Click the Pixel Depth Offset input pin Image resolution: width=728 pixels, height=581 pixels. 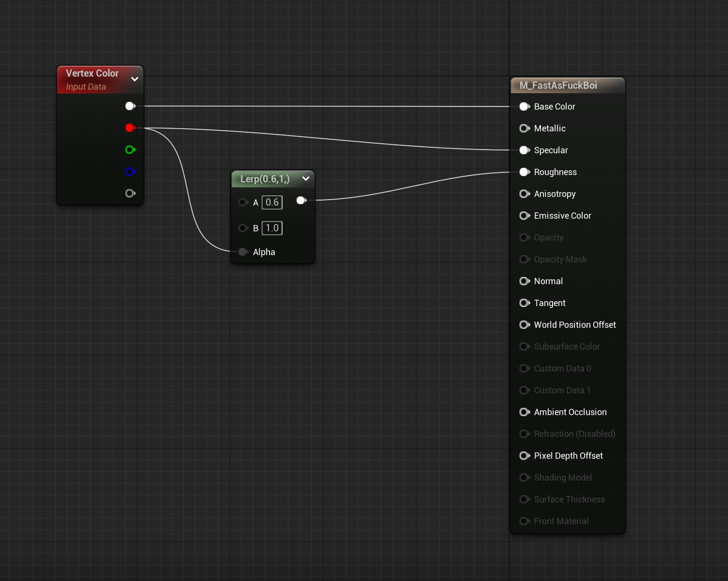[524, 456]
